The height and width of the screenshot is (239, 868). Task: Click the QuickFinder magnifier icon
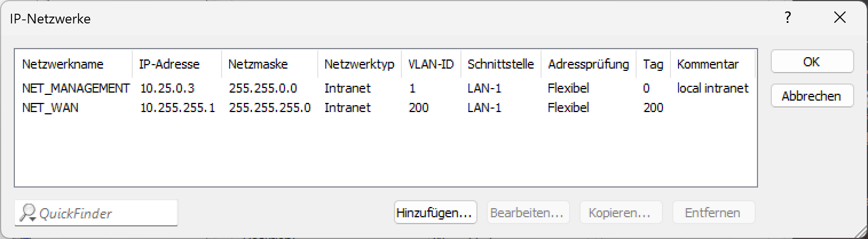click(27, 213)
